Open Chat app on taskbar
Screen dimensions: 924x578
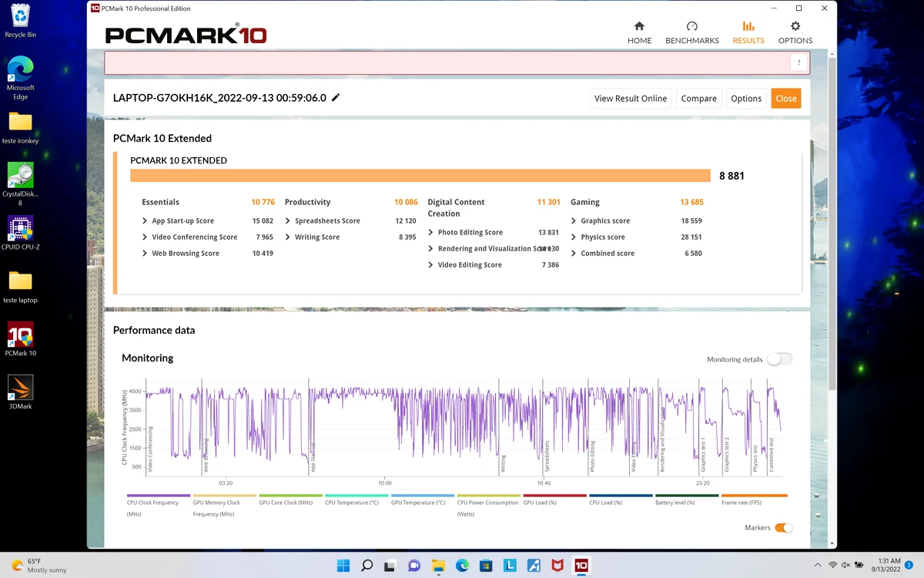click(x=414, y=566)
